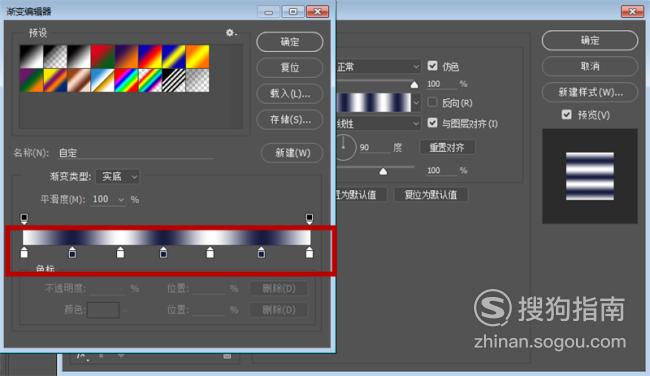This screenshot has height=376, width=650.
Task: Pick the violet-to-orange gradient preset
Action: click(x=126, y=56)
